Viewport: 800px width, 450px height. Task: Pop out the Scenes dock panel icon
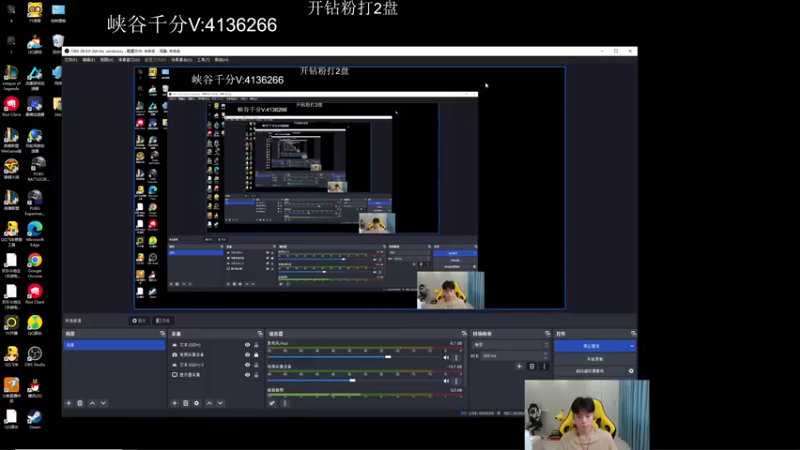(x=163, y=334)
